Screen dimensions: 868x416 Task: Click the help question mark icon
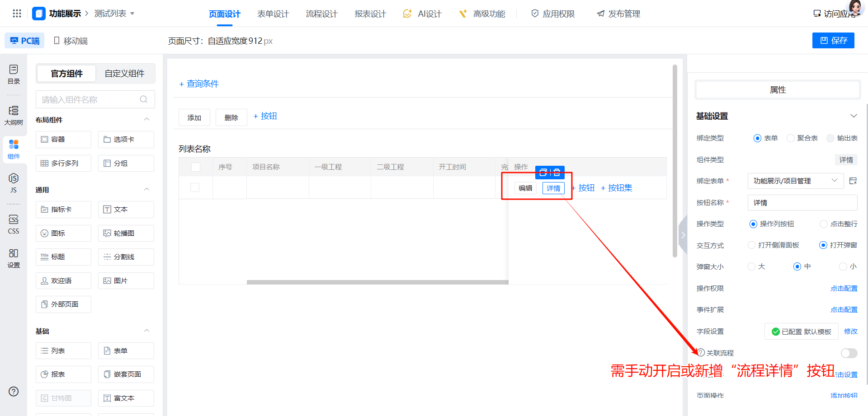tap(14, 392)
